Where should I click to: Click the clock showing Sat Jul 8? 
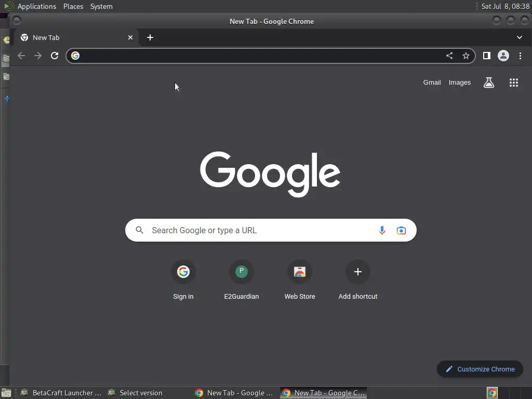click(505, 6)
